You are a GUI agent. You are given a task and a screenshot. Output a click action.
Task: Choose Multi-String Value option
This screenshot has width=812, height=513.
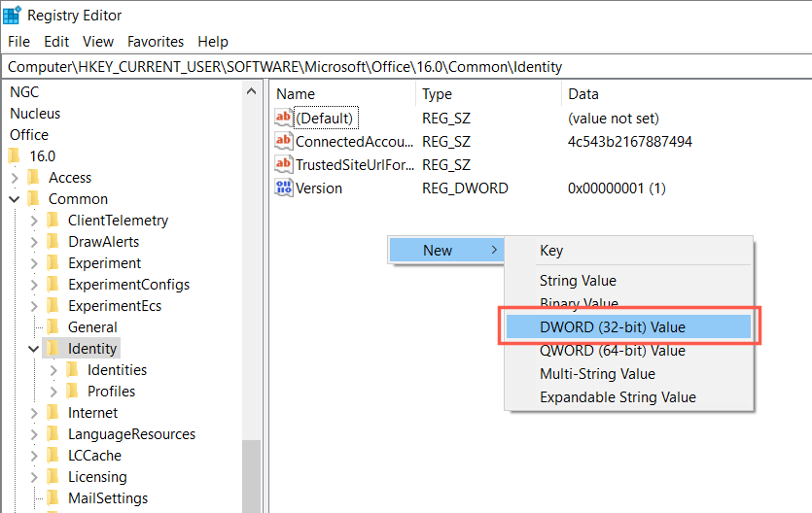pyautogui.click(x=628, y=374)
